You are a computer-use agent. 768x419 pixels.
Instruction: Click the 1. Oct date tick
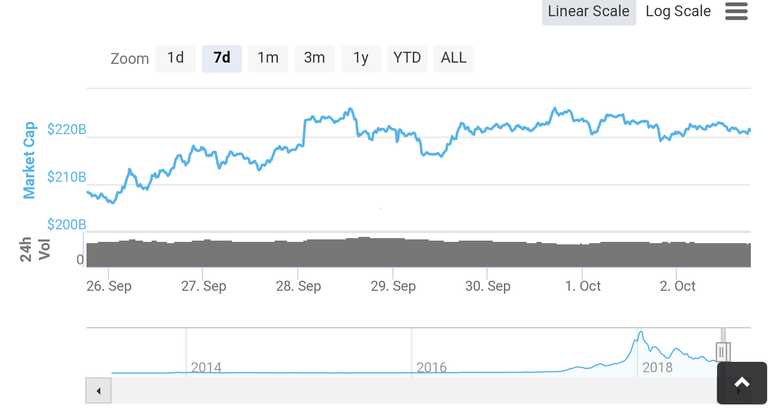coord(583,286)
